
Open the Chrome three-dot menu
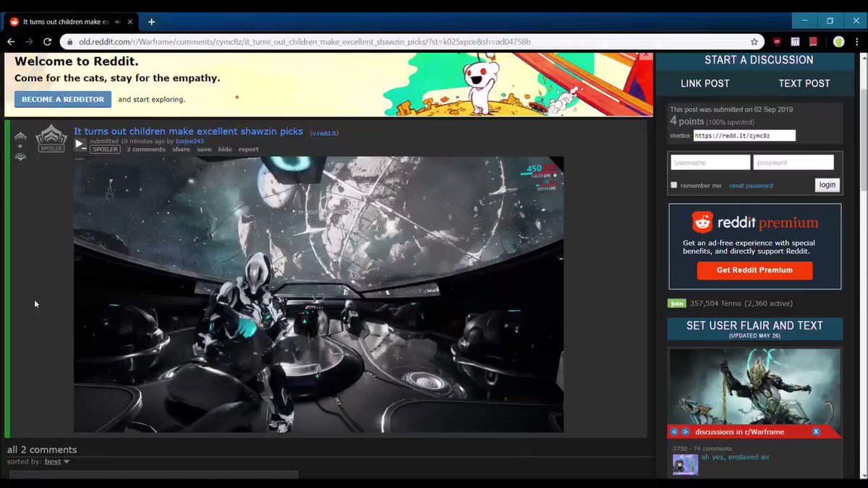(856, 42)
